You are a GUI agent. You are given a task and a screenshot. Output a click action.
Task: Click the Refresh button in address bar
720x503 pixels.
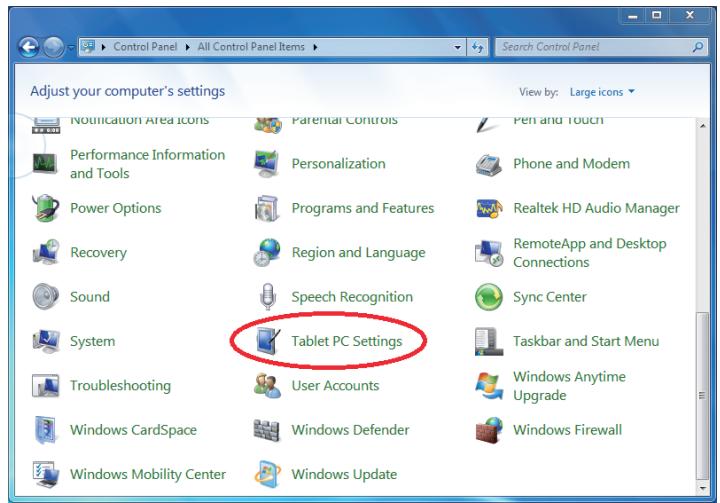point(478,47)
